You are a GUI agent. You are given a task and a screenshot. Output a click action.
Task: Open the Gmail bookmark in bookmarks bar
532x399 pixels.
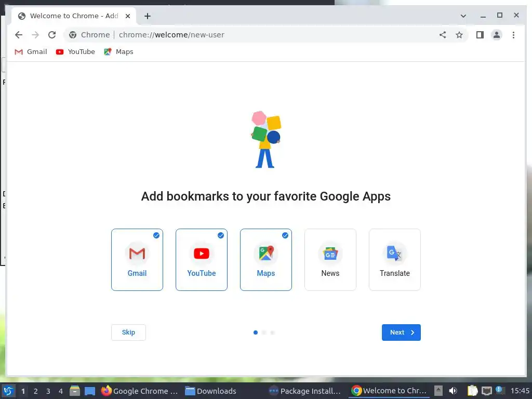31,51
